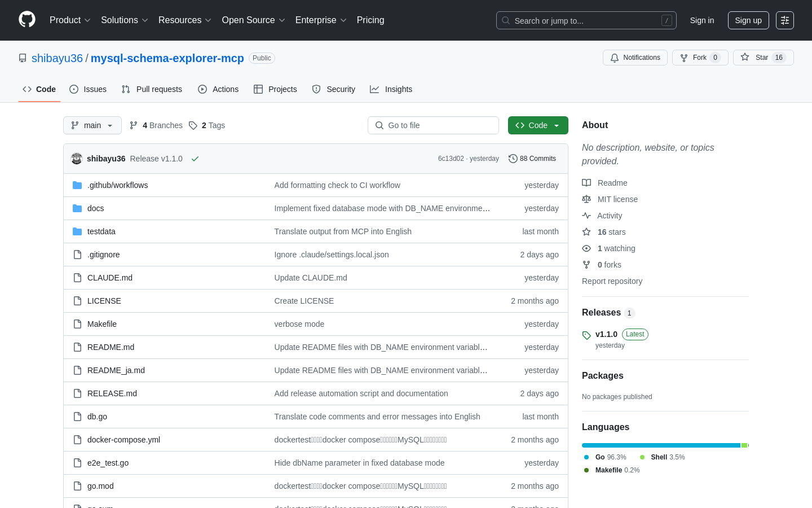Expand the Resources menu
Screen dimensions: 812x508
pos(185,20)
